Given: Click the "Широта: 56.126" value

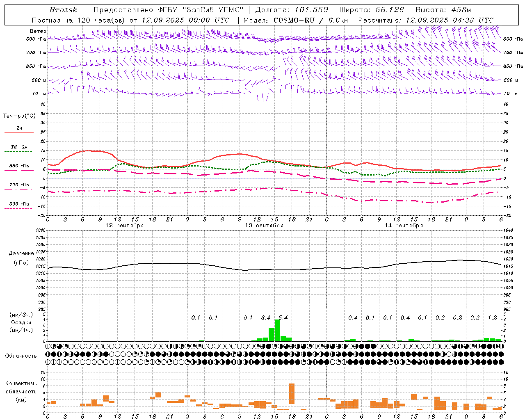Looking at the screenshot, I should (372, 10).
